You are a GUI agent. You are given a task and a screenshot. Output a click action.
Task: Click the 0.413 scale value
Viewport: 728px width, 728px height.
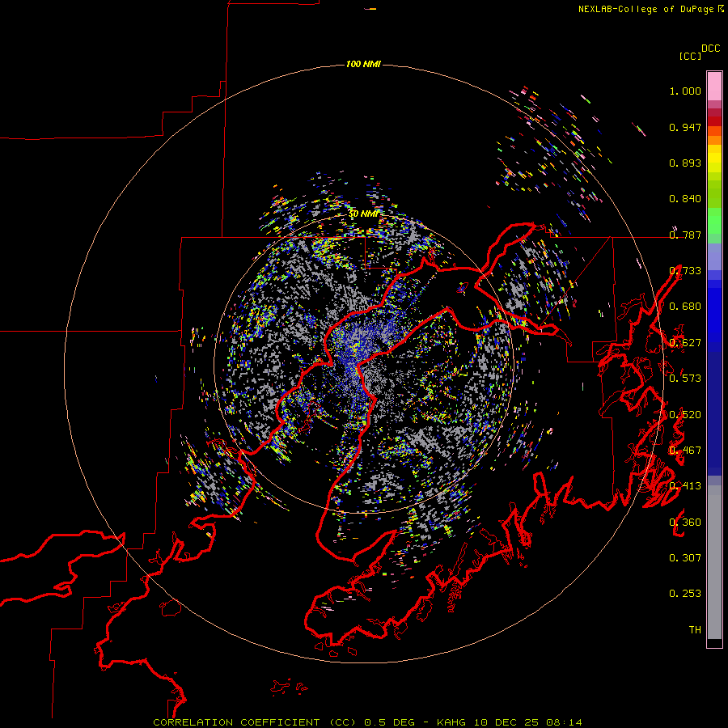point(685,486)
